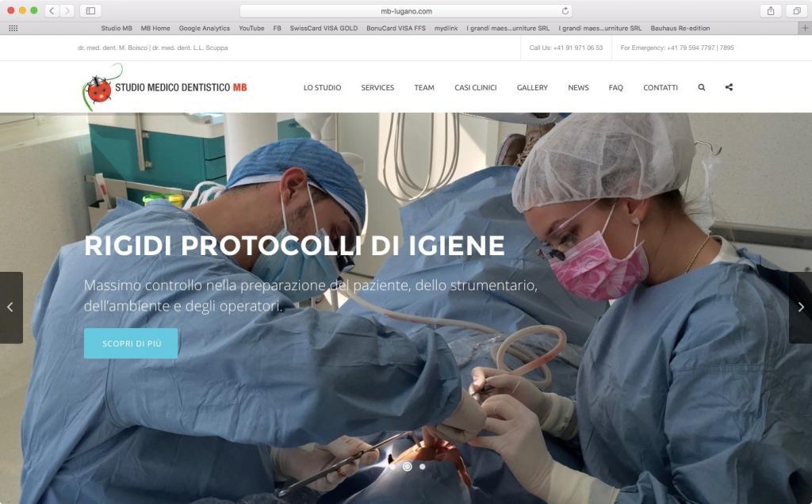Open the Top Sites grid icon
This screenshot has width=812, height=504.
pyautogui.click(x=13, y=29)
